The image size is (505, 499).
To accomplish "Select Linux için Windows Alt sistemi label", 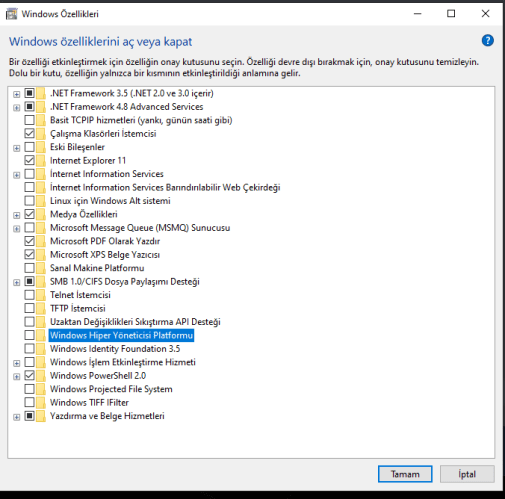I will 110,201.
